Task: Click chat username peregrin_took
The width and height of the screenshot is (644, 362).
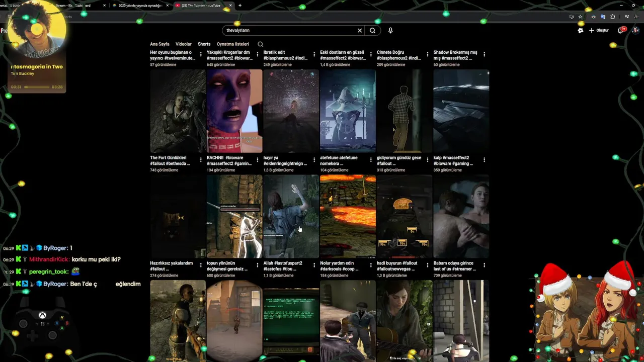Action: pyautogui.click(x=49, y=271)
